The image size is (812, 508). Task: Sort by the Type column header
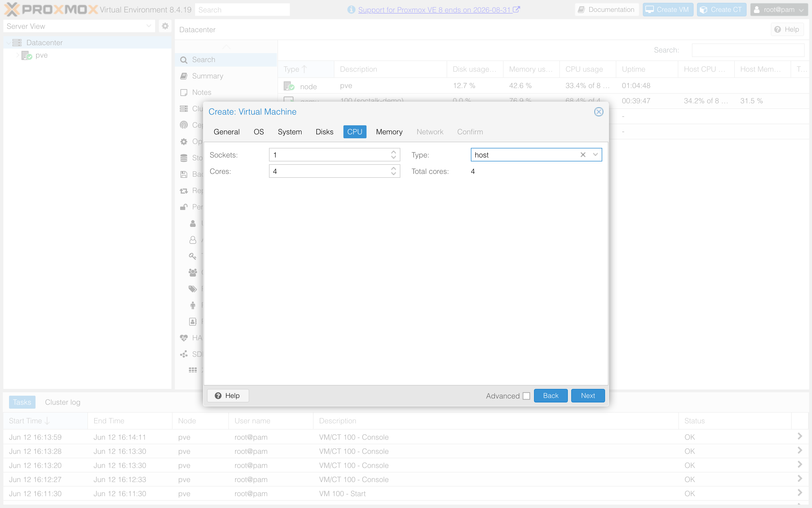(x=306, y=69)
